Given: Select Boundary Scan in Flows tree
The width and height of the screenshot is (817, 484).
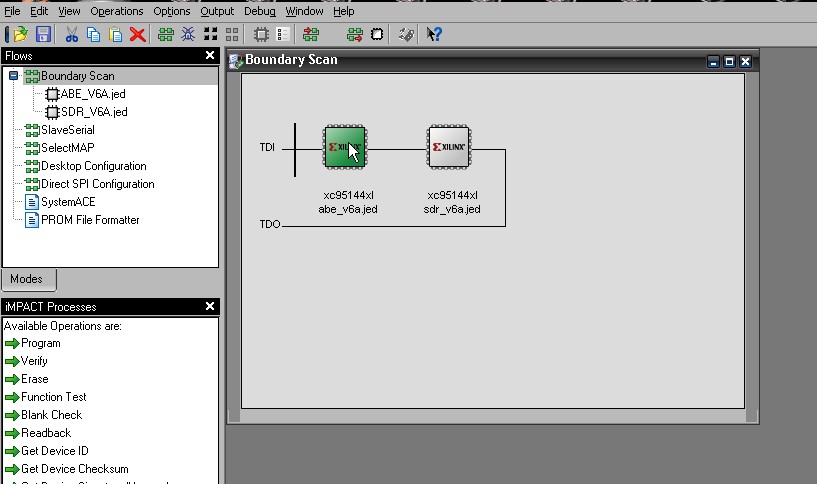Looking at the screenshot, I should (x=78, y=76).
